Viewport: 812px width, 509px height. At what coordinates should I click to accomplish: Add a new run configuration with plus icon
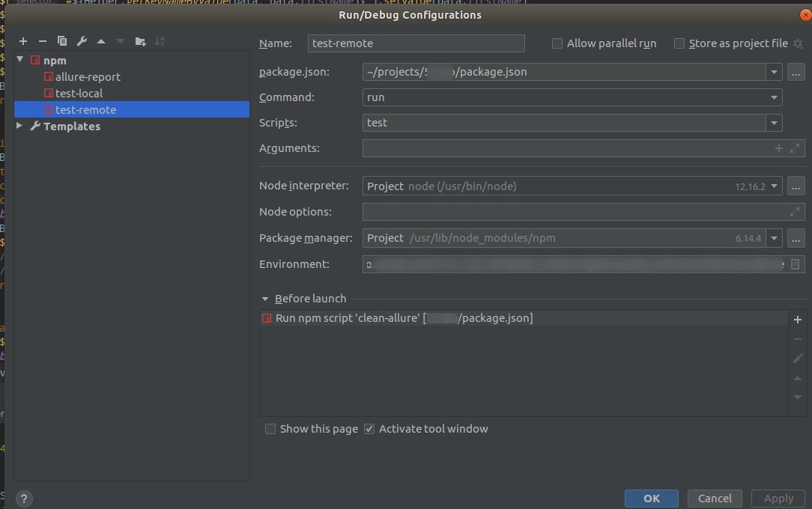[x=23, y=41]
